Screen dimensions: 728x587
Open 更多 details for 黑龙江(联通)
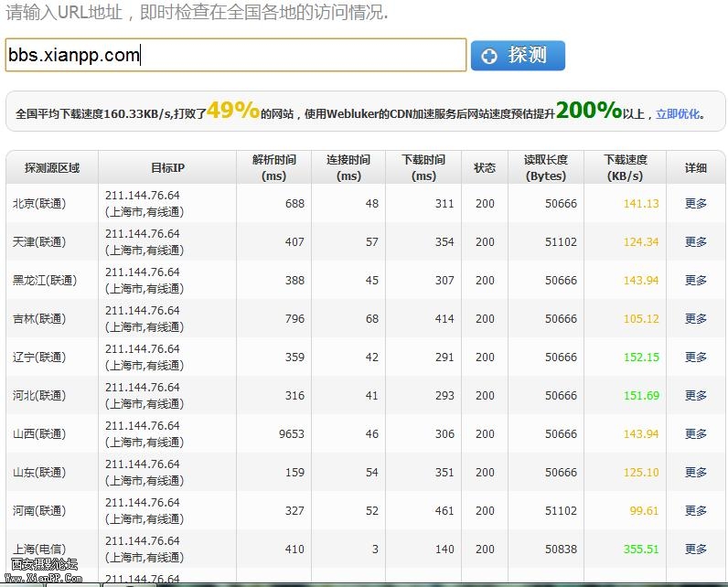(696, 281)
